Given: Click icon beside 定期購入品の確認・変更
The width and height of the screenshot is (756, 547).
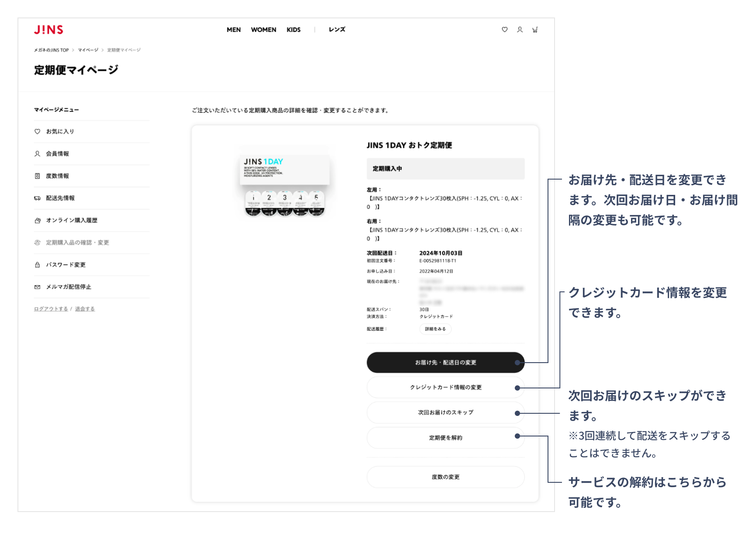Looking at the screenshot, I should [37, 242].
